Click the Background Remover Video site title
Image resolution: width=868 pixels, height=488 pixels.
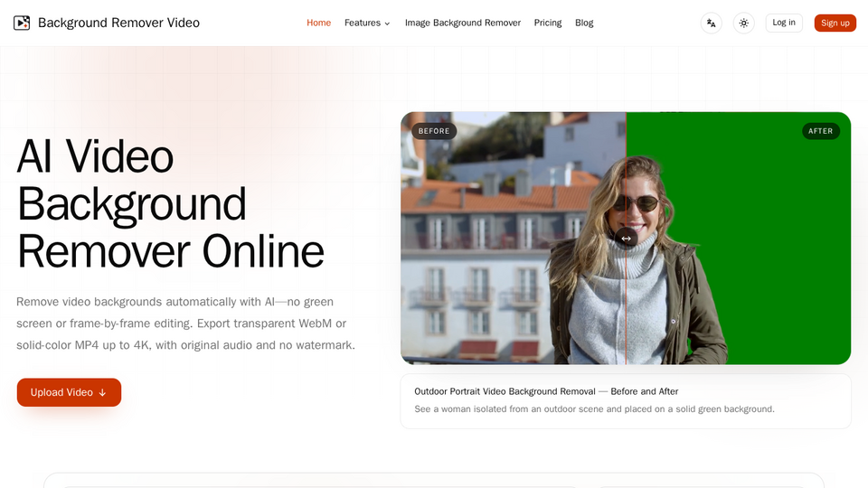tap(119, 23)
